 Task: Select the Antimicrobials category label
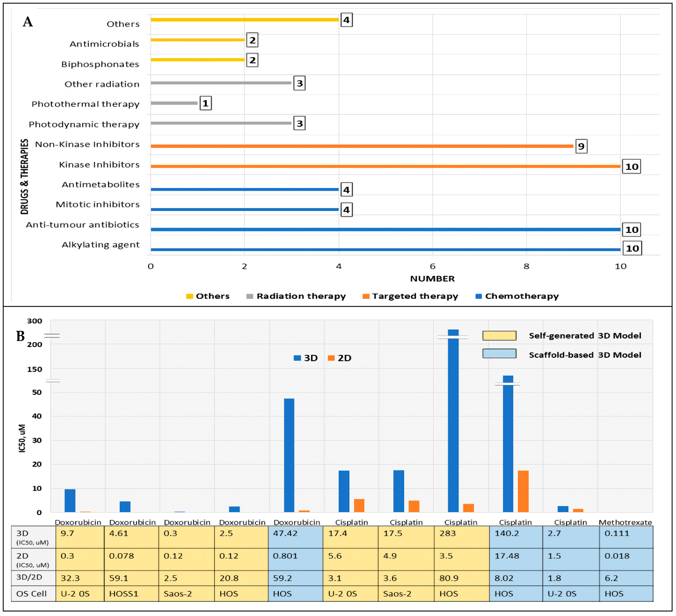click(x=104, y=44)
